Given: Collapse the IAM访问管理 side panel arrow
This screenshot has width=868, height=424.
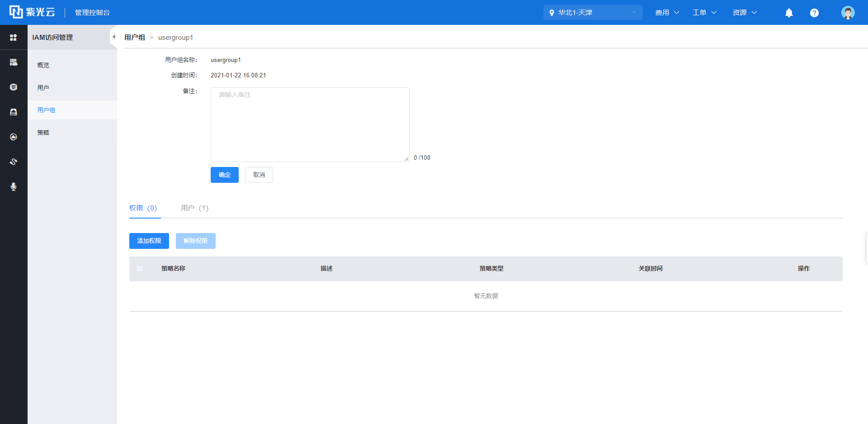Looking at the screenshot, I should pyautogui.click(x=113, y=37).
